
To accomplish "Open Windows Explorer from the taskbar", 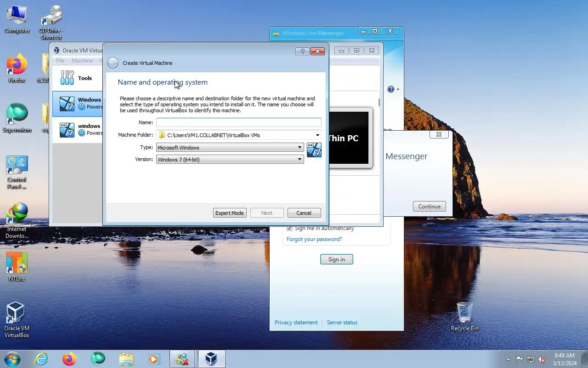I will 126,359.
